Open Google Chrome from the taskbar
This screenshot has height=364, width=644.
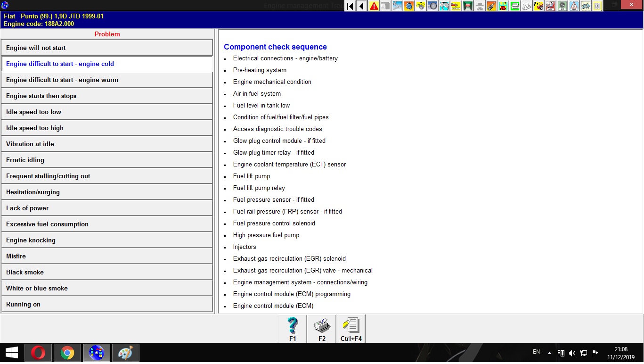click(x=67, y=353)
